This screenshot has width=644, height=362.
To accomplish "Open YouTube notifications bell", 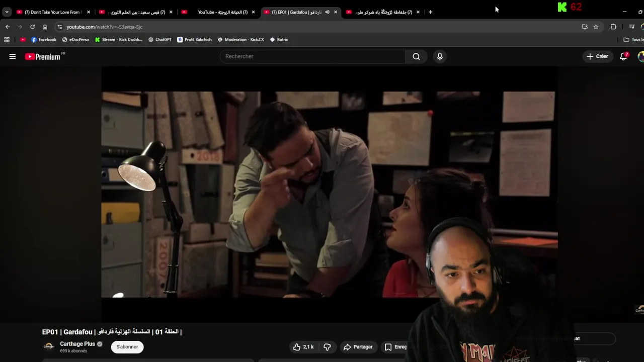I will (624, 56).
